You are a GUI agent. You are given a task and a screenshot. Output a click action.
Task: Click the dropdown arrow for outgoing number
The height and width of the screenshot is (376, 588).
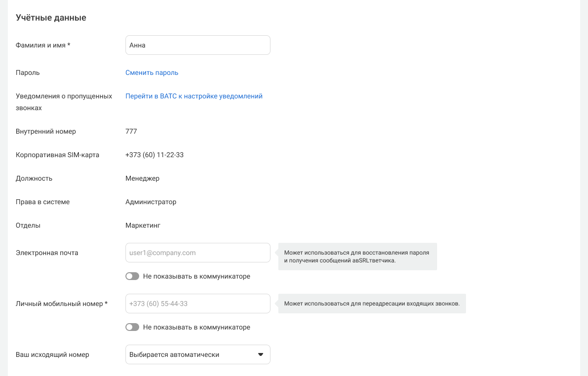click(261, 354)
